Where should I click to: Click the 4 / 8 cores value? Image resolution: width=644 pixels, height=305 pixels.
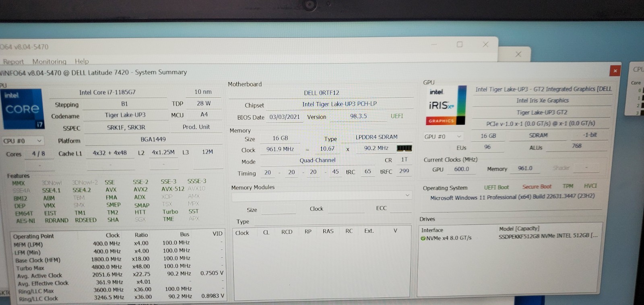39,154
